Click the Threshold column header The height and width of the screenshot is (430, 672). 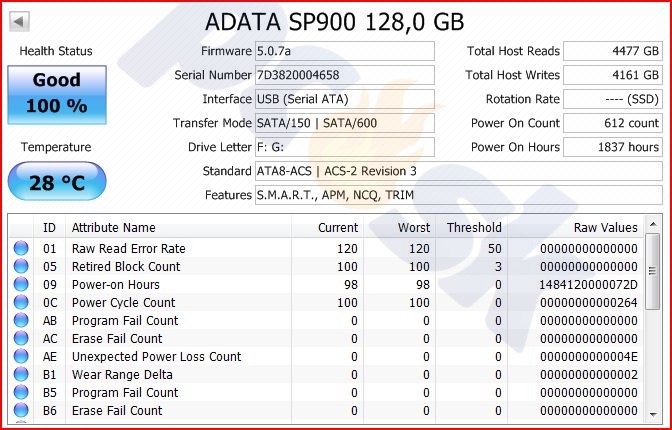pos(472,227)
